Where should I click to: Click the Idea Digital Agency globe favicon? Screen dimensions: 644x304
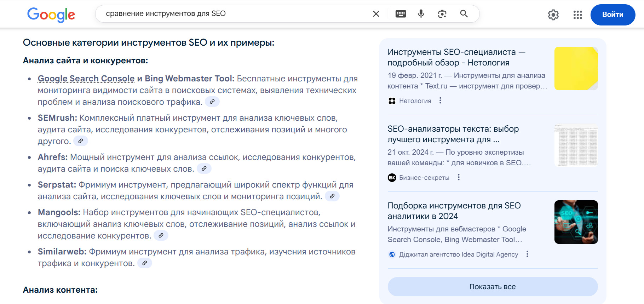pyautogui.click(x=392, y=254)
